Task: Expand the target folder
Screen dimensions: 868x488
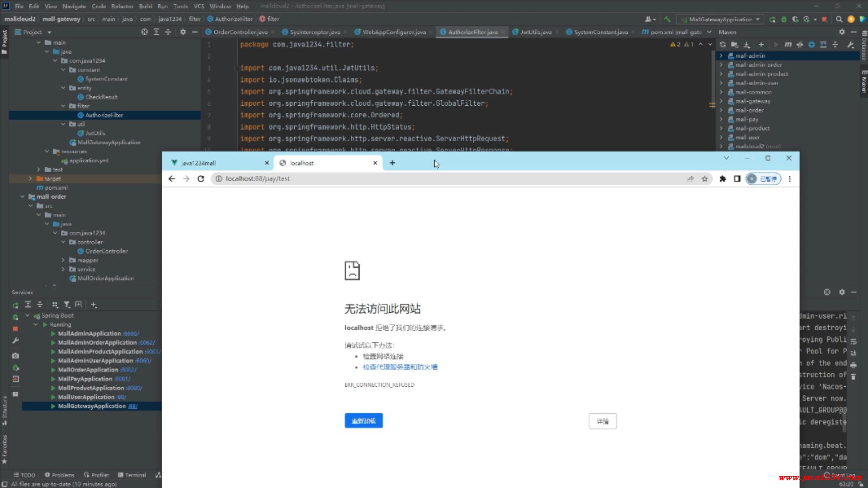Action: (30, 179)
